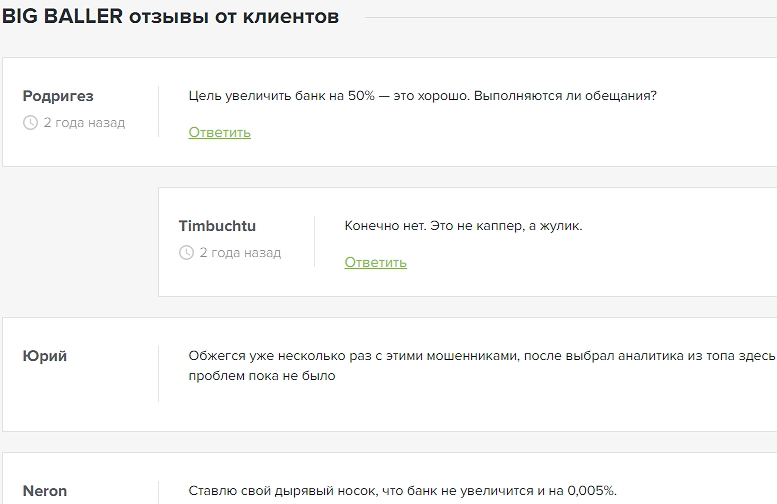Click the 'BIG BALLER отзывы от клиентов' heading

[x=170, y=17]
